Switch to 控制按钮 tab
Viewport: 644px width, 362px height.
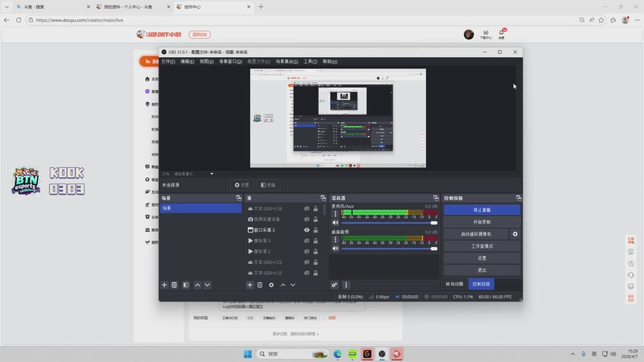tap(481, 284)
